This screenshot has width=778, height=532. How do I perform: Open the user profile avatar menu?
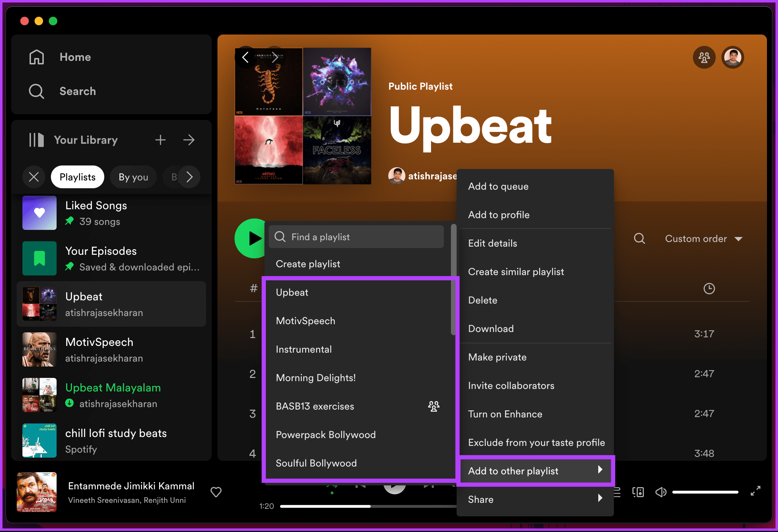point(732,57)
